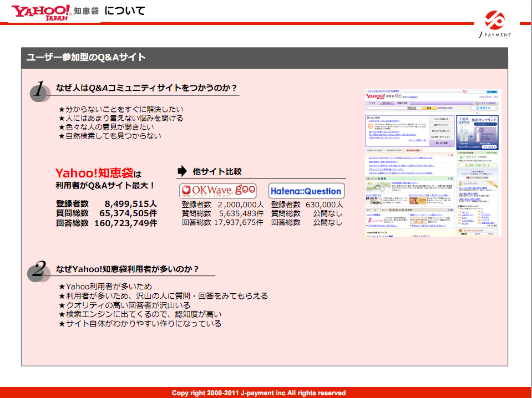Viewport: 532px width, 398px height.
Task: Click the value 65,374,505件
Action: pyautogui.click(x=128, y=213)
